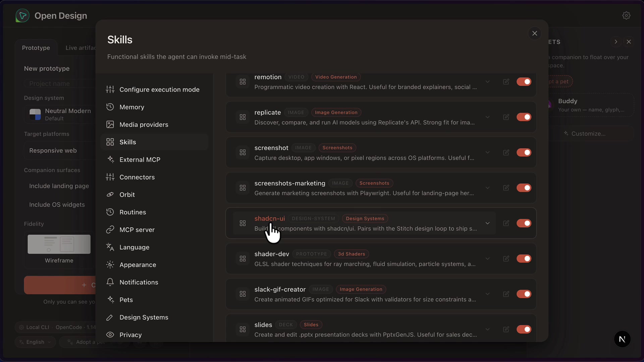Edit the shader-dev skill via pencil icon

point(506,259)
